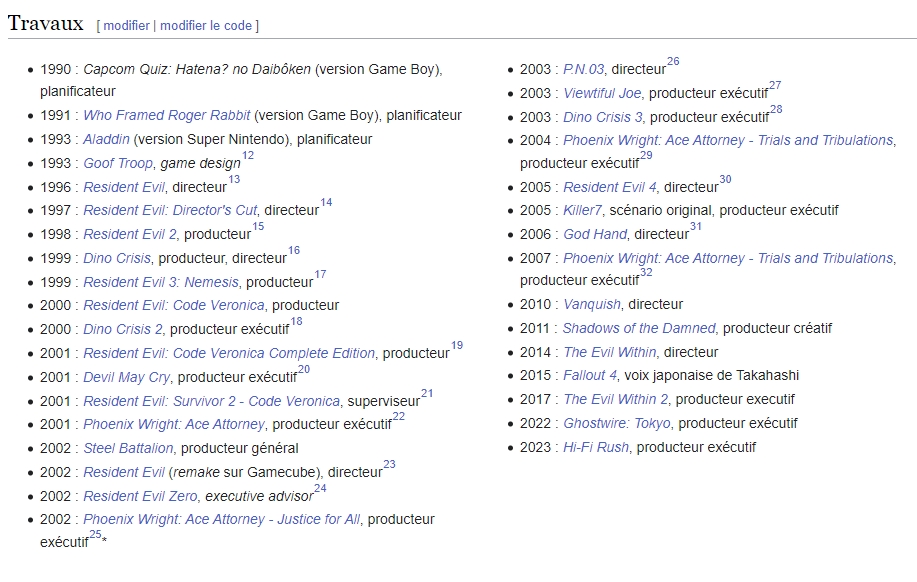Viewport: 917px width, 582px height.
Task: Open the Viewtiful Joe link
Action: pyautogui.click(x=602, y=93)
